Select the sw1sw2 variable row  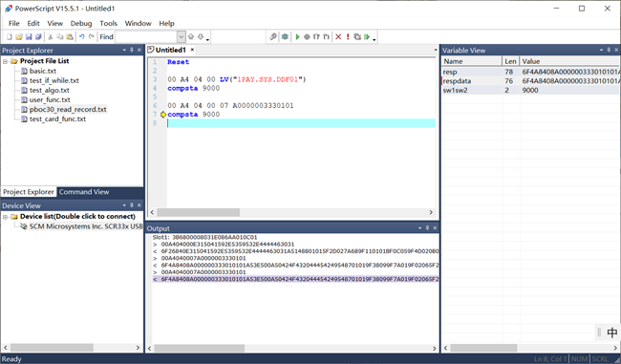pyautogui.click(x=530, y=91)
